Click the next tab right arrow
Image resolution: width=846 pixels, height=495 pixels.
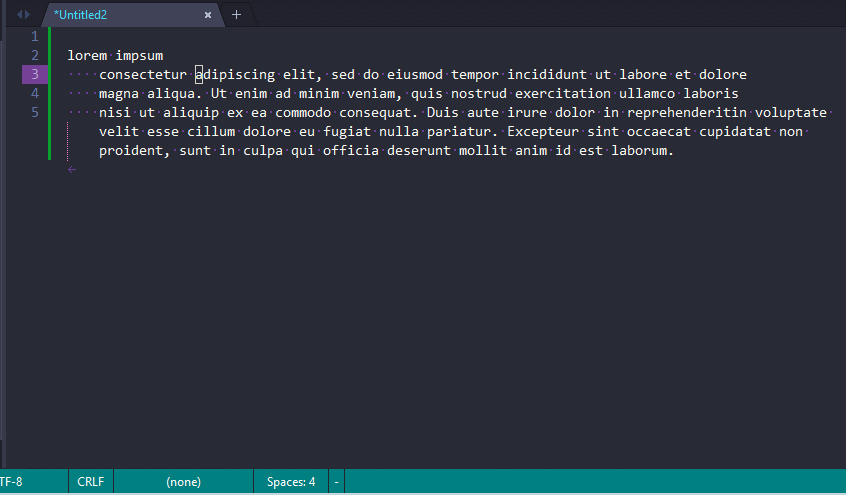click(28, 14)
